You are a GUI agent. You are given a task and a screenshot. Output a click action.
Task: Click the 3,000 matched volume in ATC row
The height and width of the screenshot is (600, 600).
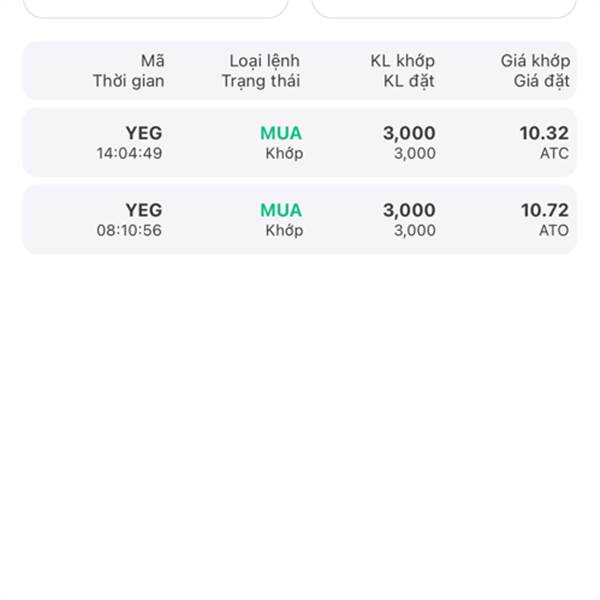409,134
